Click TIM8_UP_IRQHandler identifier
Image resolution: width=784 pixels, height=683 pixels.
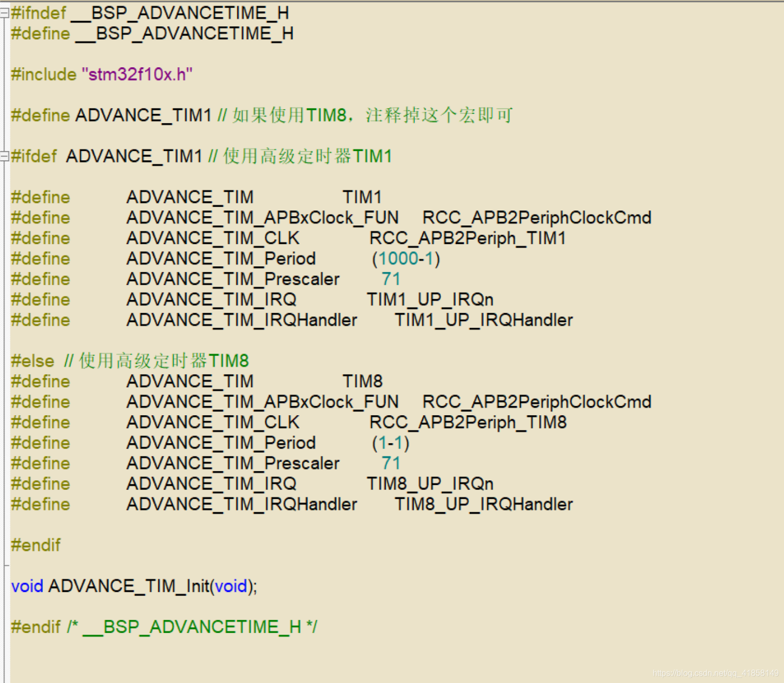point(484,504)
